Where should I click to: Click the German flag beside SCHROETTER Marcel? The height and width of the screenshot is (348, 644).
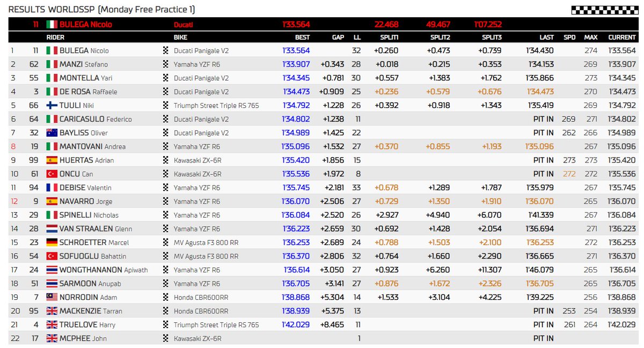52,242
